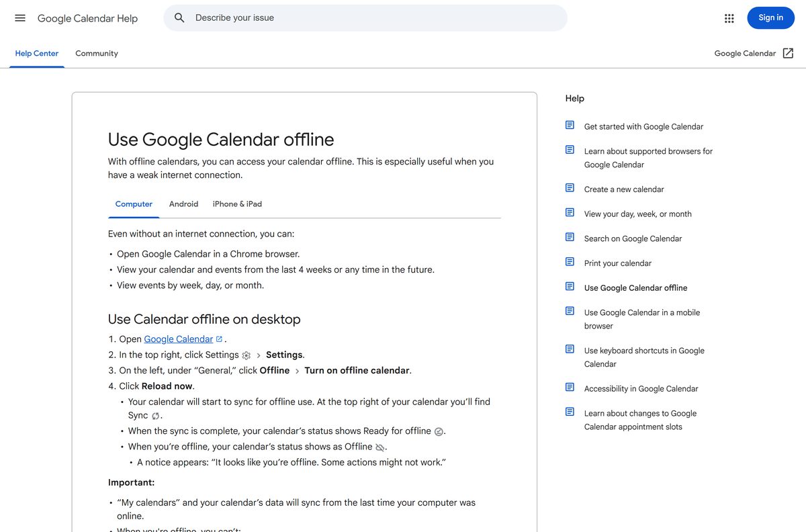806x532 pixels.
Task: Click the article icon beside Get started with Google Calendar
Action: (x=570, y=125)
